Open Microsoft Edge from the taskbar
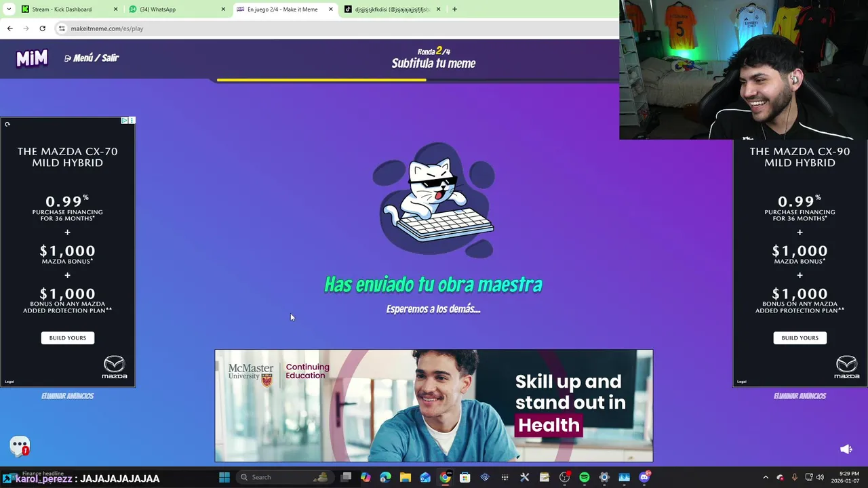 pyautogui.click(x=385, y=477)
